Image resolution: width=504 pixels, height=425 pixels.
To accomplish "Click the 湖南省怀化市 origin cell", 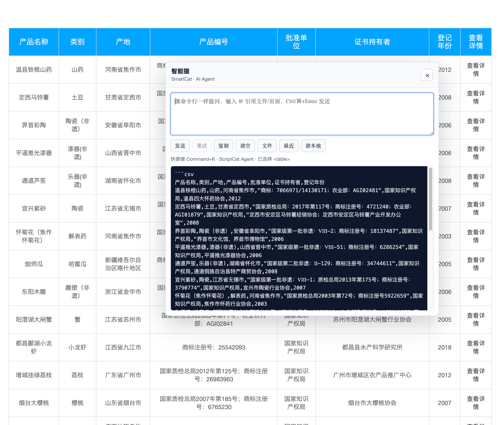I will 123,181.
